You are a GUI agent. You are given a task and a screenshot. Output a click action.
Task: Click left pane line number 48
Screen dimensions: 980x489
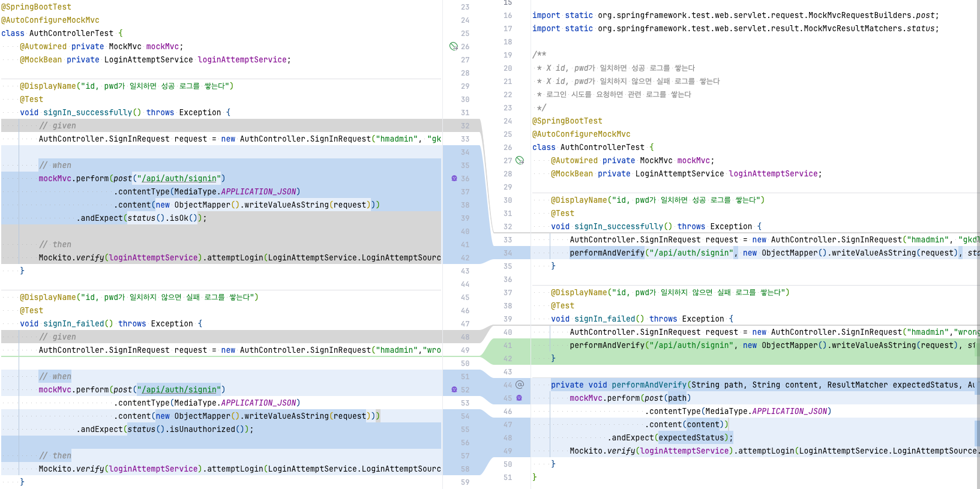(465, 337)
